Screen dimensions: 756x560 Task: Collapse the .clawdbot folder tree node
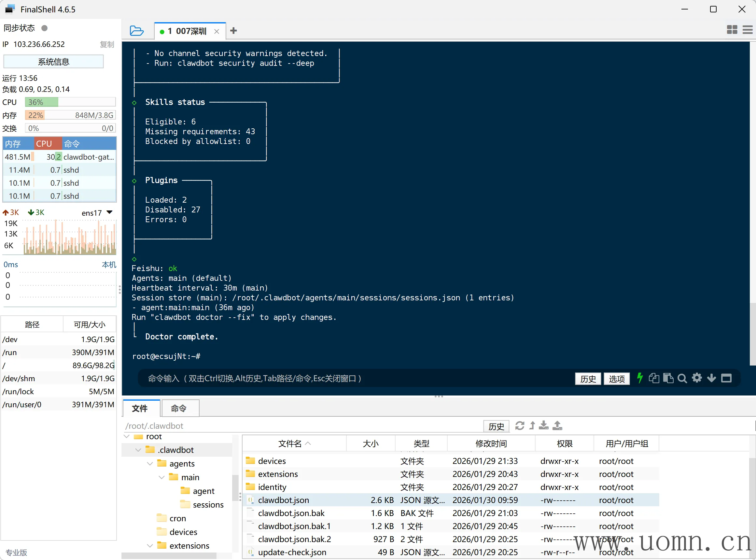[138, 450]
